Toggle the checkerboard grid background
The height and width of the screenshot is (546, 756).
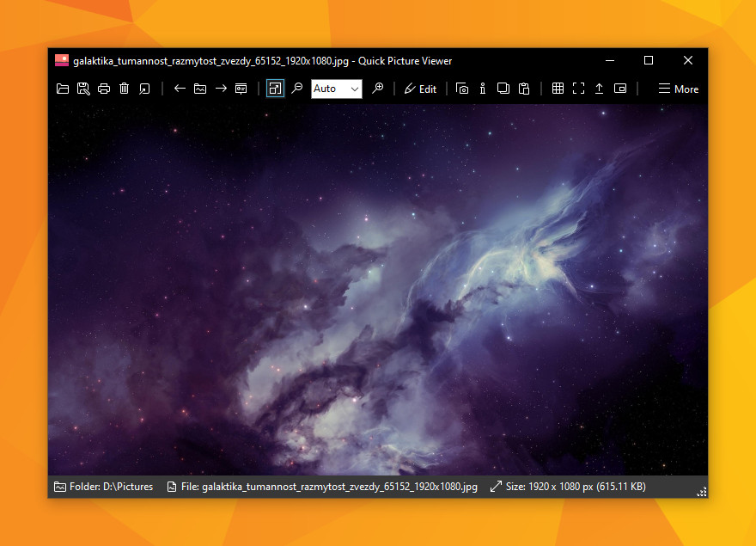(558, 89)
